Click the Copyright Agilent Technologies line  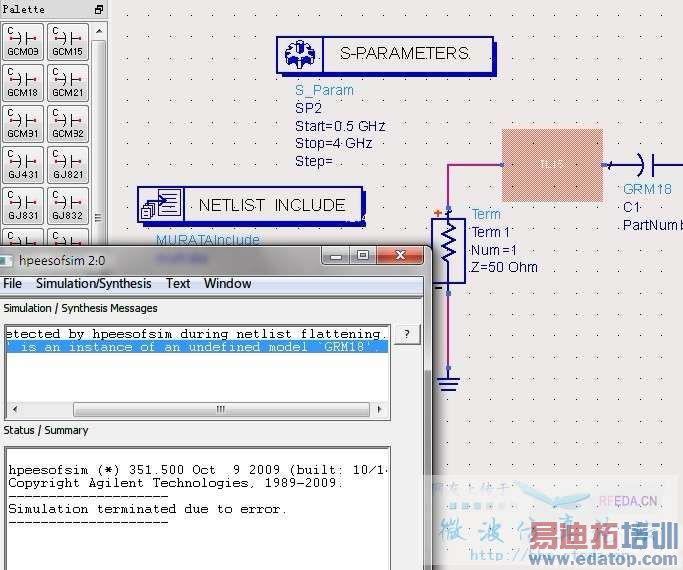175,483
